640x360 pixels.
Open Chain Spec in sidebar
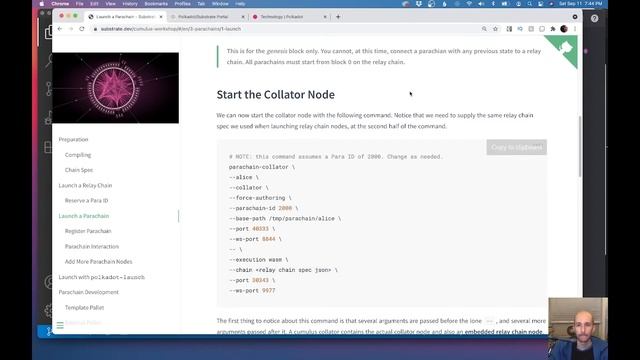(x=79, y=170)
